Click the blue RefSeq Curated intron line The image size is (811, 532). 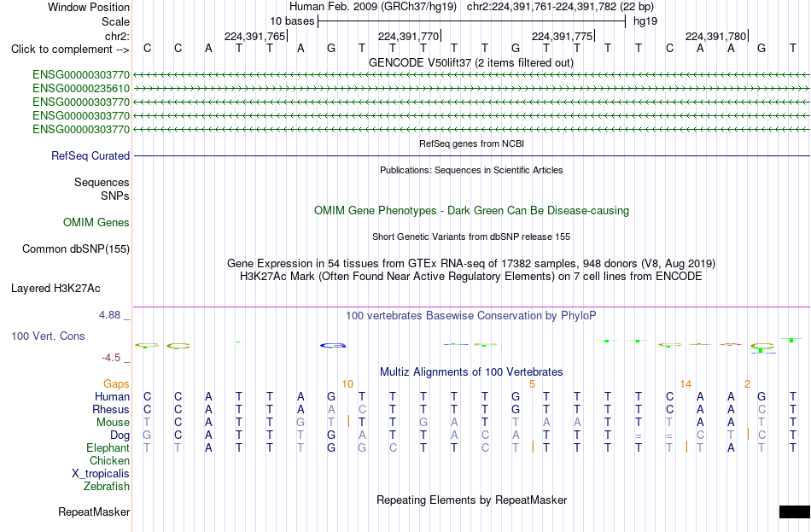(472, 155)
